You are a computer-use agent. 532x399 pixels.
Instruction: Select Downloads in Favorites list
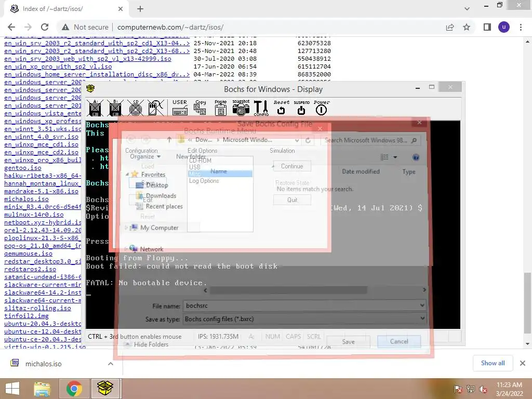click(161, 196)
